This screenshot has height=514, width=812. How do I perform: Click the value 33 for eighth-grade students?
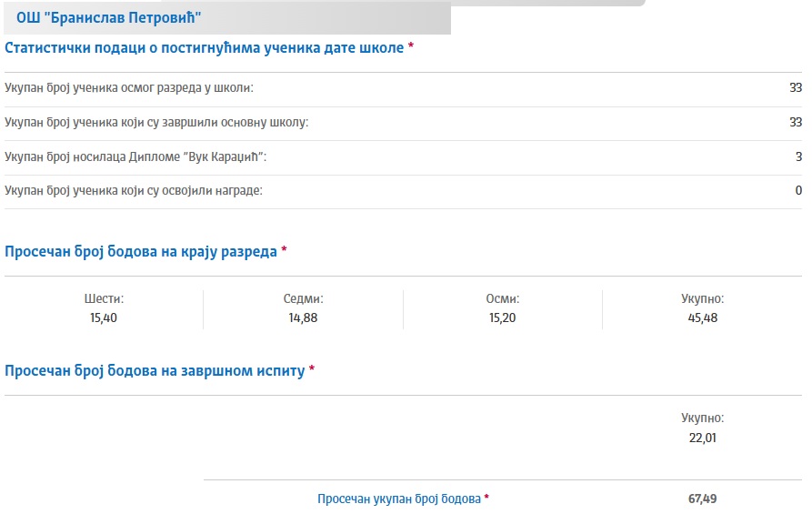pos(796,87)
